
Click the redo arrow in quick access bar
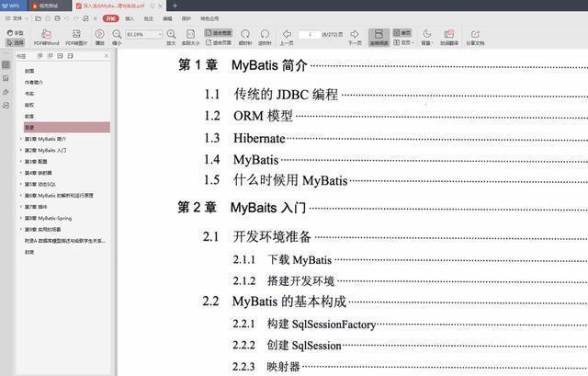tap(76, 18)
